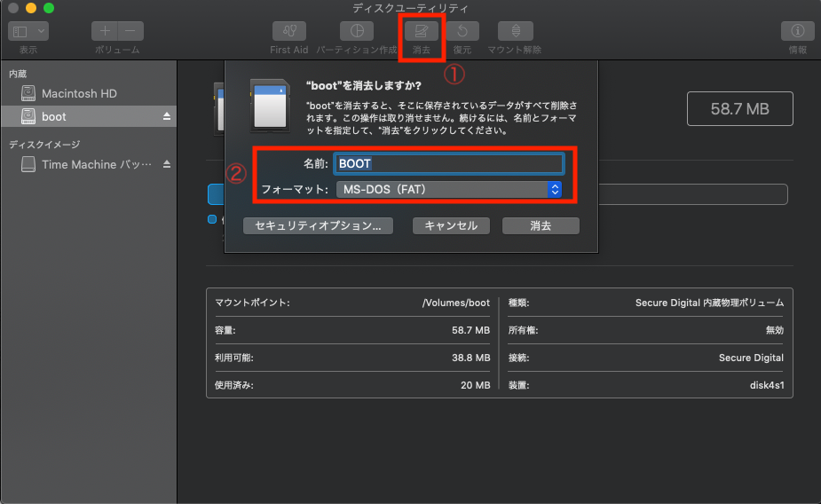Eject the boot volume using its eject icon

click(167, 116)
